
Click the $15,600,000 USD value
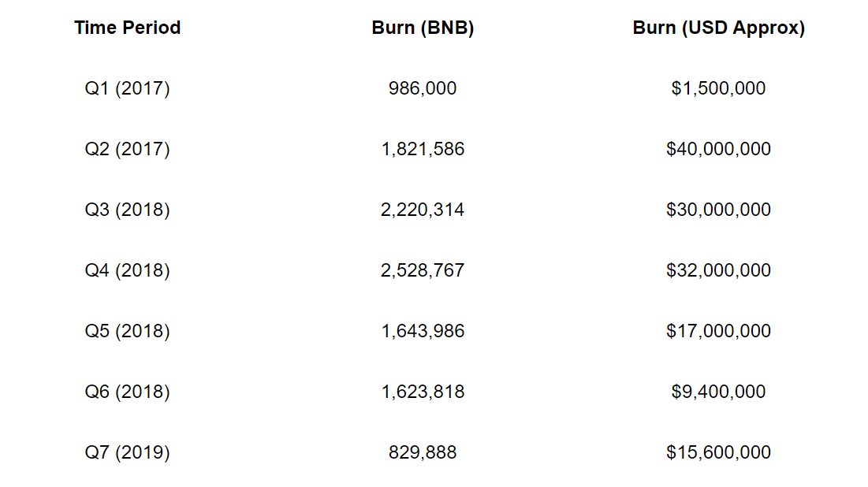pos(718,452)
